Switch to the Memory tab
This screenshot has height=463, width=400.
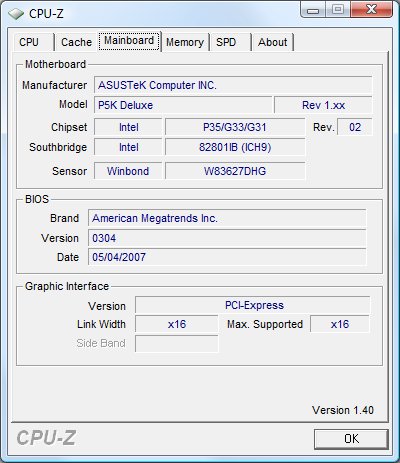point(185,42)
